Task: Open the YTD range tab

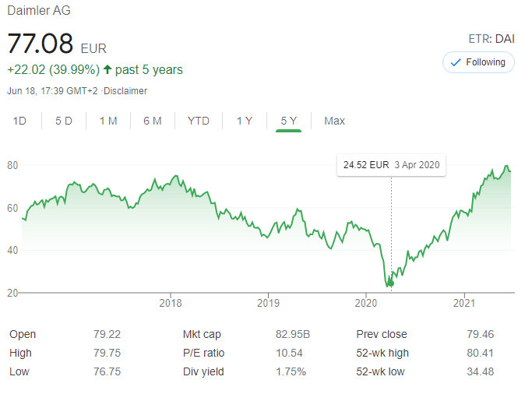Action: [x=199, y=121]
